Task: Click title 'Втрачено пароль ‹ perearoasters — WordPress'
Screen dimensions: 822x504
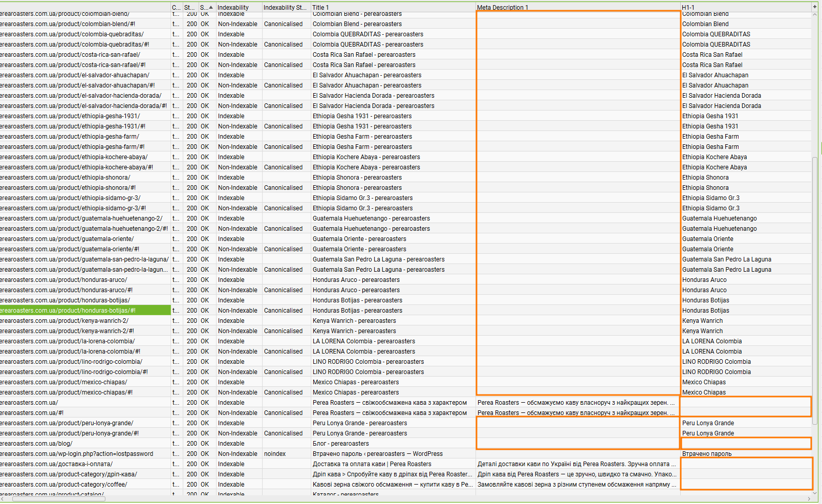Action: tap(378, 454)
